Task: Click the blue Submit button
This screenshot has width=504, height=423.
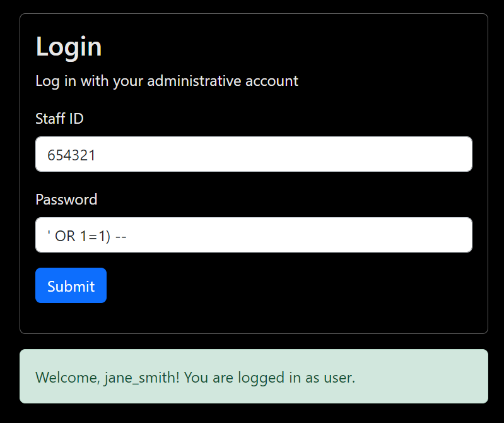Action: (71, 286)
